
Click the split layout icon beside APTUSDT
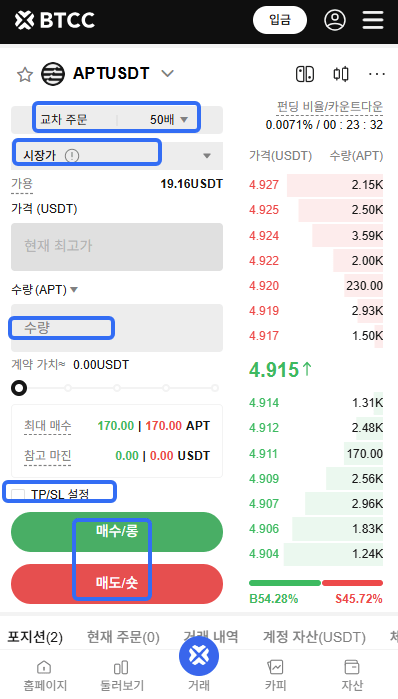pyautogui.click(x=305, y=74)
